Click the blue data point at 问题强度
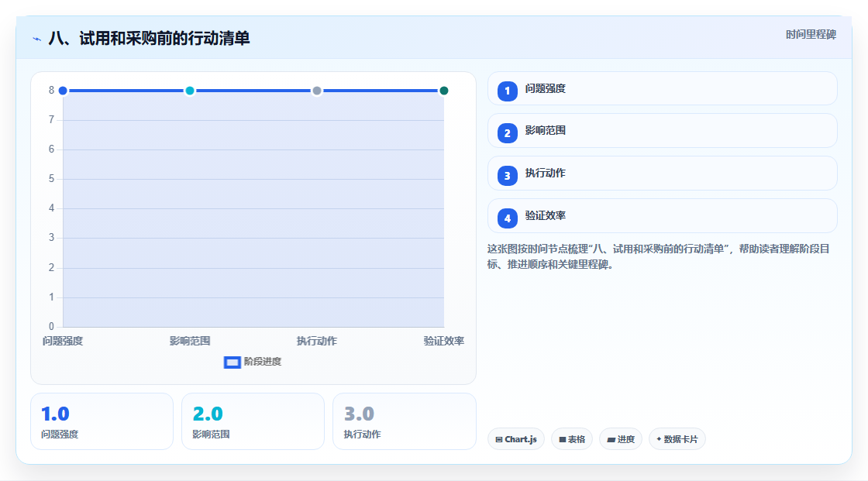 click(63, 91)
